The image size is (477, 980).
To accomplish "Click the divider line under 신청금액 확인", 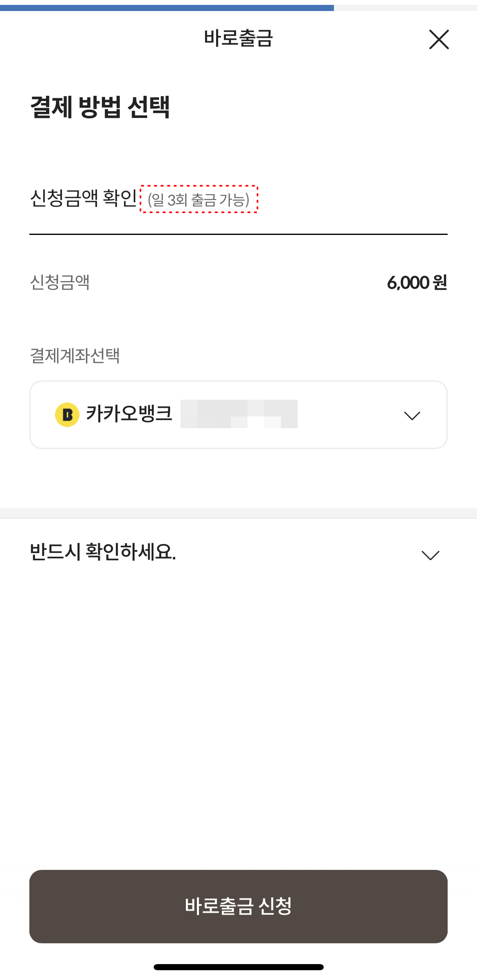I will (x=238, y=233).
